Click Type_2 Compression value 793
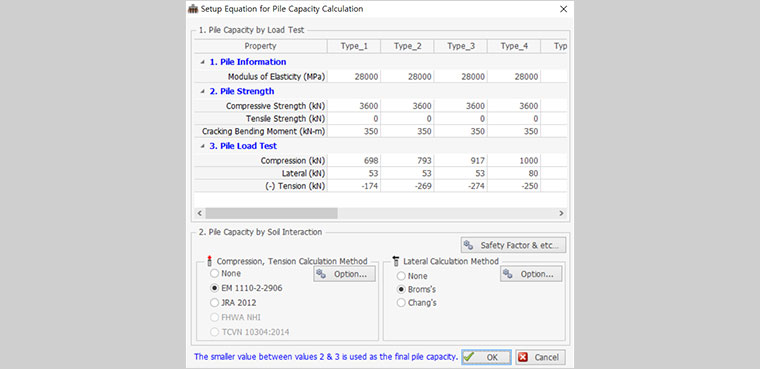The image size is (760, 369). pos(408,160)
